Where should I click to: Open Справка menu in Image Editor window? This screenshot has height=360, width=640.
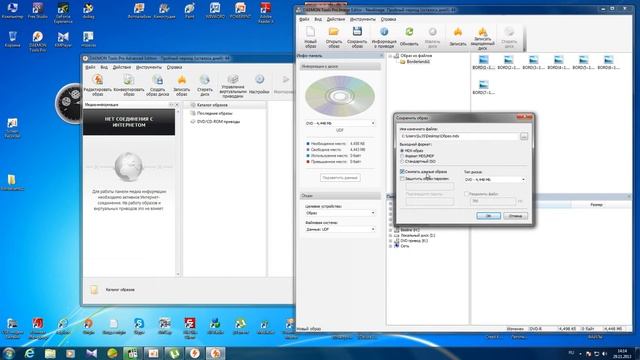click(x=388, y=19)
